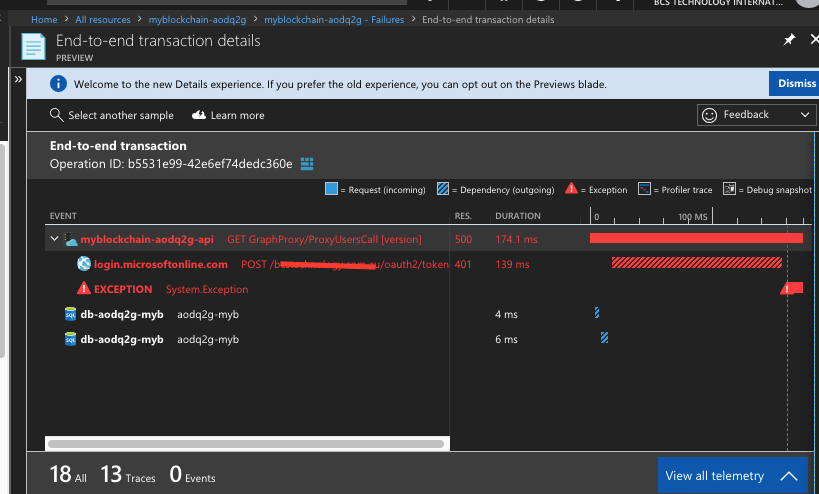Dismiss the welcome info banner
The width and height of the screenshot is (819, 494).
coord(794,84)
